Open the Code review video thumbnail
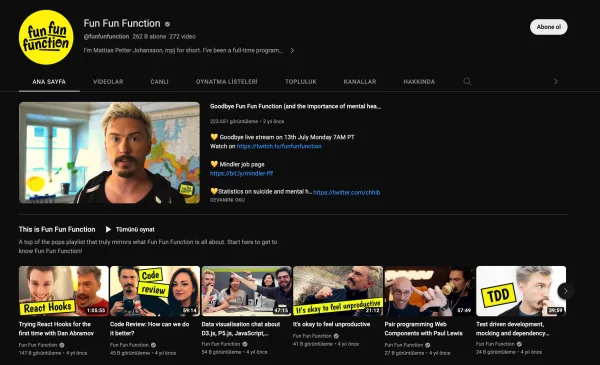The width and height of the screenshot is (600, 365). pyautogui.click(x=155, y=291)
